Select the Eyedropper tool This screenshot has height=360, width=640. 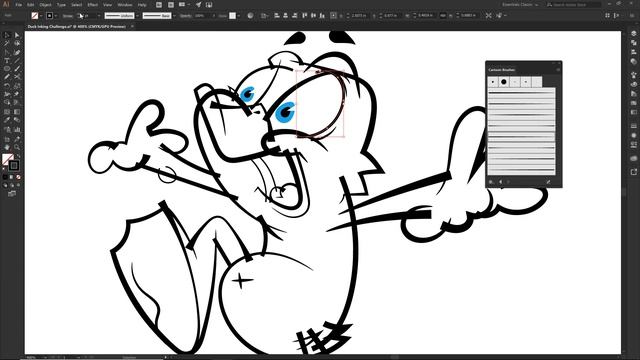click(x=7, y=120)
